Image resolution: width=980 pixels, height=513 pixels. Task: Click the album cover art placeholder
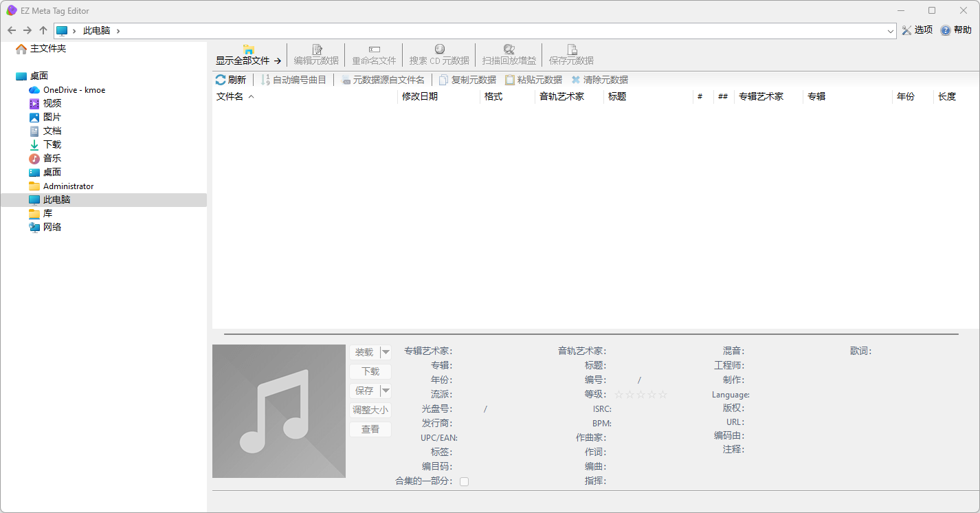coord(279,411)
